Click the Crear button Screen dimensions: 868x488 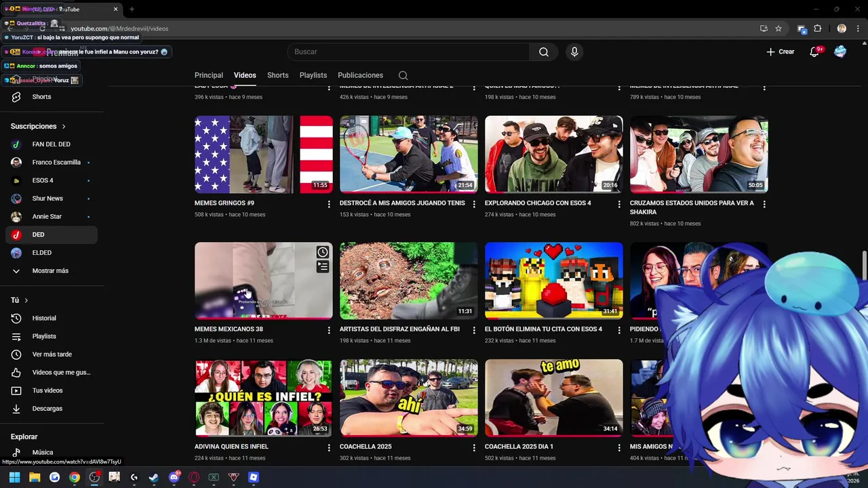[780, 52]
